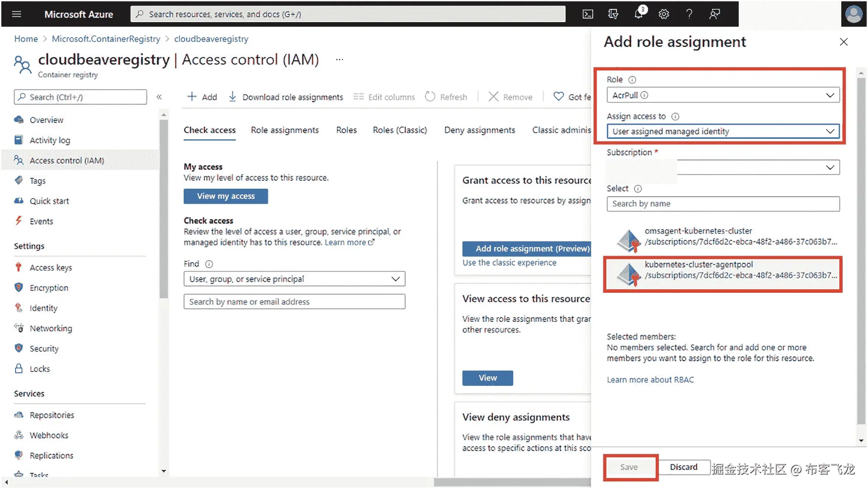Switch to the Role assignments tab
Screen dimensions: 868x489
click(x=285, y=130)
